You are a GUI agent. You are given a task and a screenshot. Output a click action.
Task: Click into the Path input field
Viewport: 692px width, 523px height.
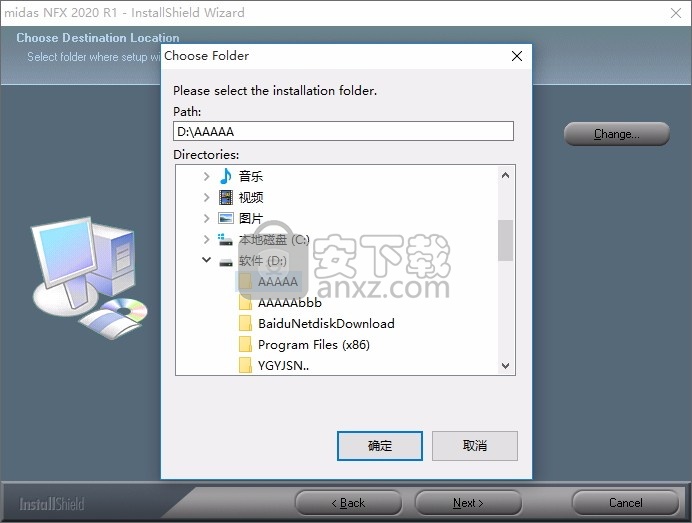343,131
